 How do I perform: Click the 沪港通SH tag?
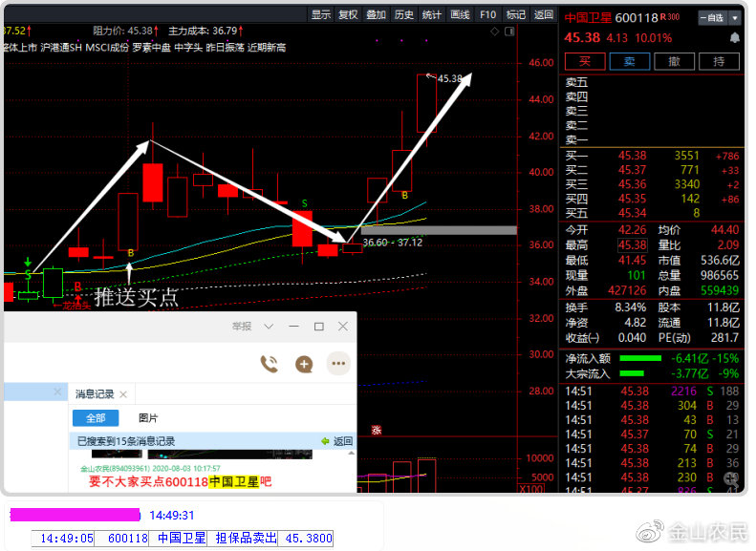click(61, 48)
